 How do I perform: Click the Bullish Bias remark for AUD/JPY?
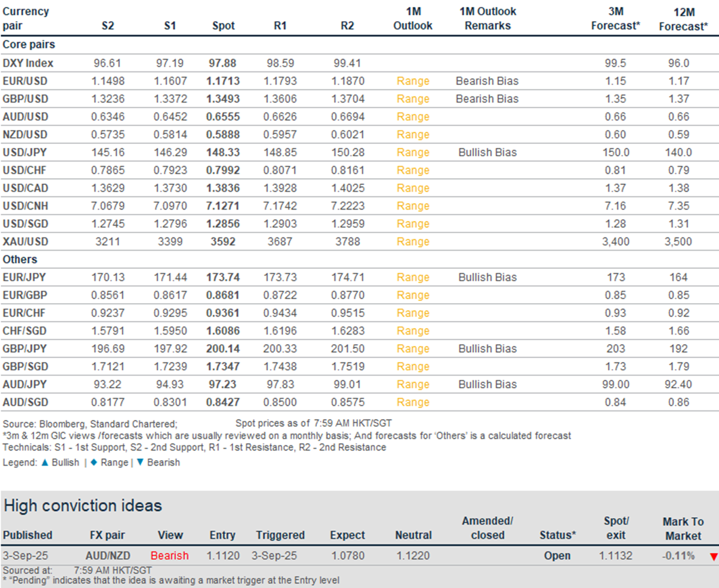click(487, 385)
